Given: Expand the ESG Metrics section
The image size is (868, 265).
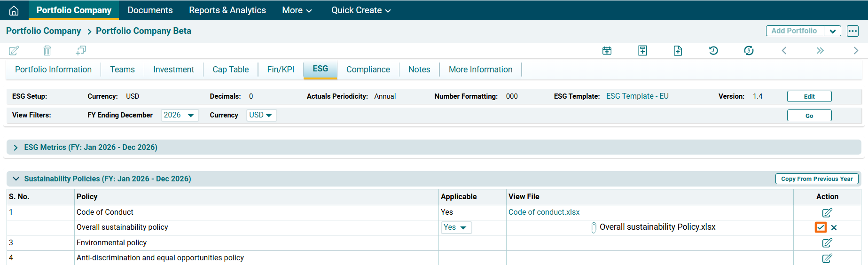Looking at the screenshot, I should tap(16, 148).
